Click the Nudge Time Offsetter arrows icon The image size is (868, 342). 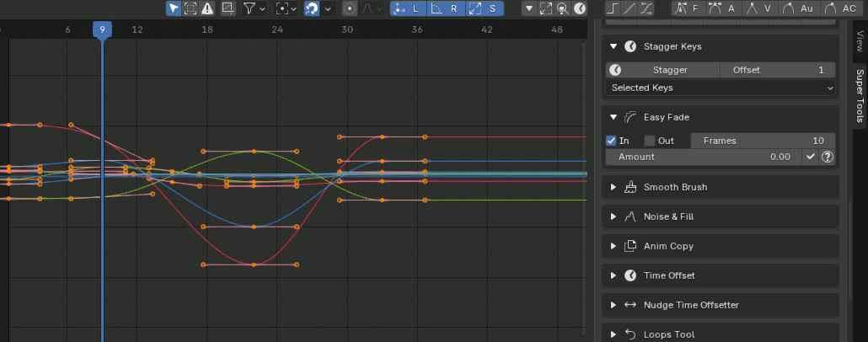click(x=630, y=305)
